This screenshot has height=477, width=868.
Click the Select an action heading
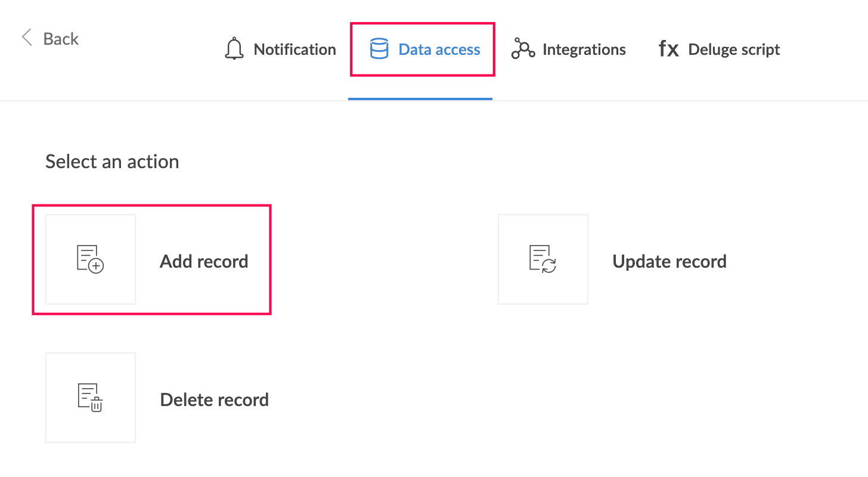coord(112,162)
